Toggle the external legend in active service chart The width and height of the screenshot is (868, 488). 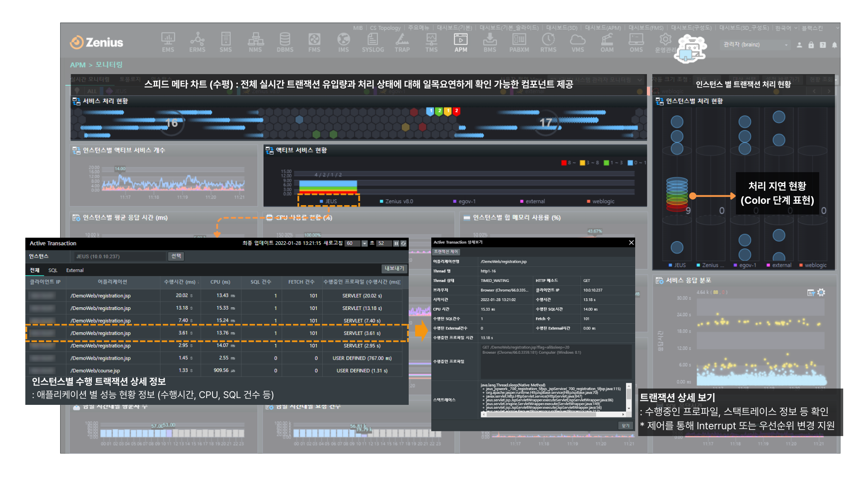tap(533, 202)
